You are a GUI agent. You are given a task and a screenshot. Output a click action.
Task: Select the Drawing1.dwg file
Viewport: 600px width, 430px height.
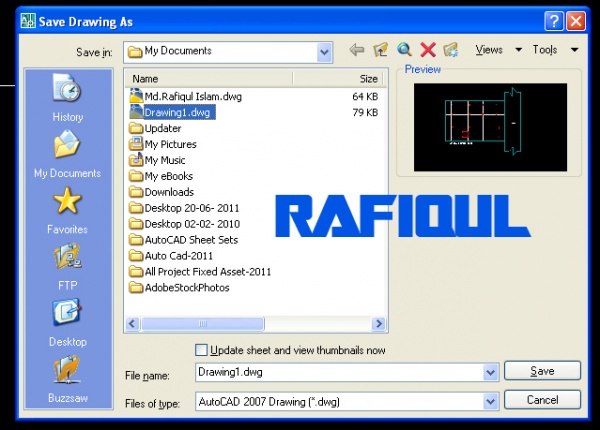click(173, 112)
